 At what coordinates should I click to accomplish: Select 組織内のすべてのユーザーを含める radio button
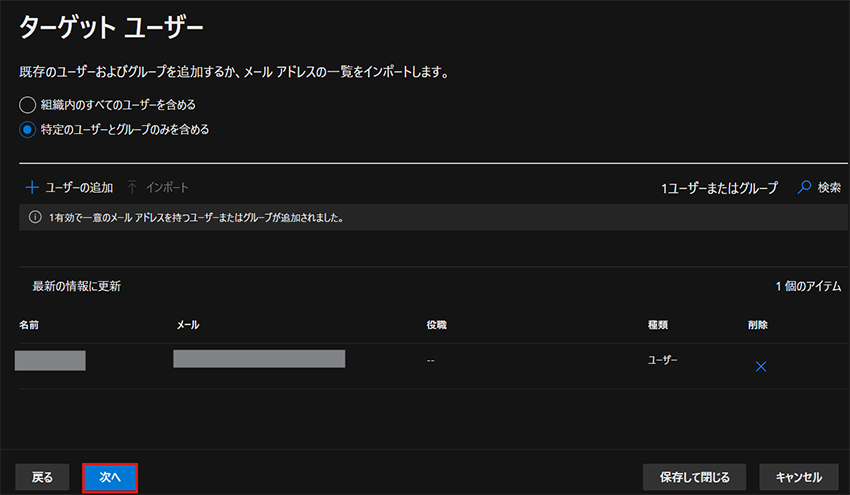coord(28,105)
